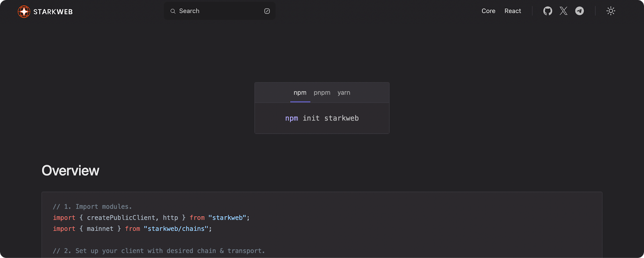The height and width of the screenshot is (258, 644).
Task: Visit the X (Twitter) profile icon
Action: pyautogui.click(x=563, y=11)
